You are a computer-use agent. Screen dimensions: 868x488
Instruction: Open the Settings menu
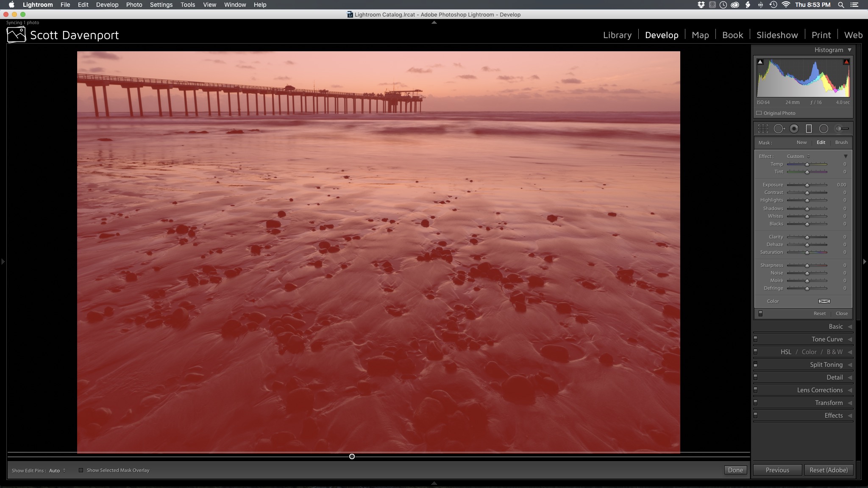pyautogui.click(x=161, y=5)
